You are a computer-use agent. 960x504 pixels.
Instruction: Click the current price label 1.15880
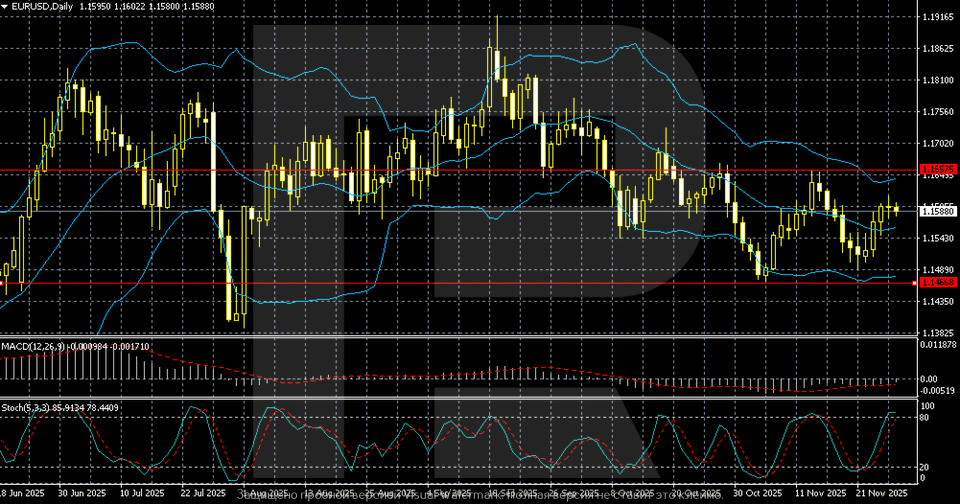(x=937, y=211)
